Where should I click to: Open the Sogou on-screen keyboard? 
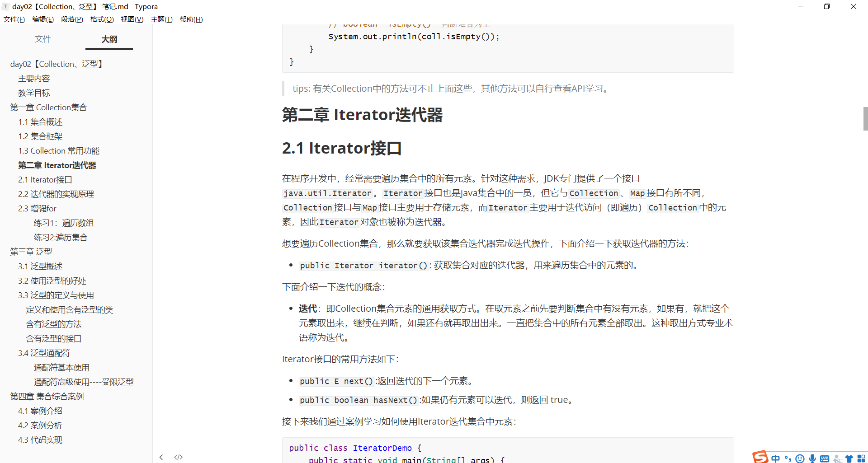pos(825,458)
